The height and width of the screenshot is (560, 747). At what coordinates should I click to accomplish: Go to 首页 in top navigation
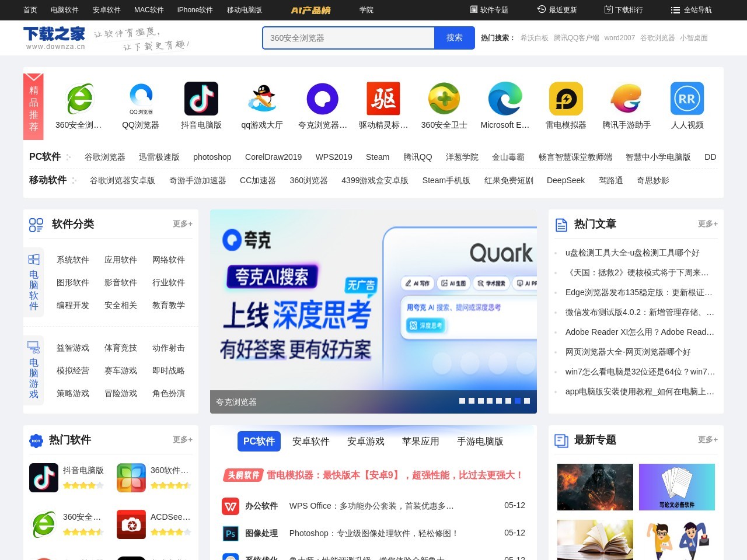(30, 10)
